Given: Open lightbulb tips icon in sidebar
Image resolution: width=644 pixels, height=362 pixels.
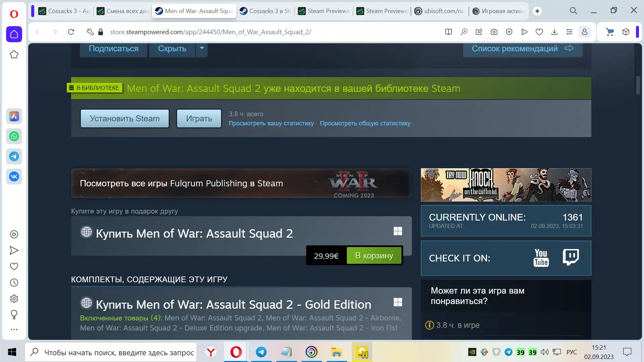Looking at the screenshot, I should tap(14, 314).
